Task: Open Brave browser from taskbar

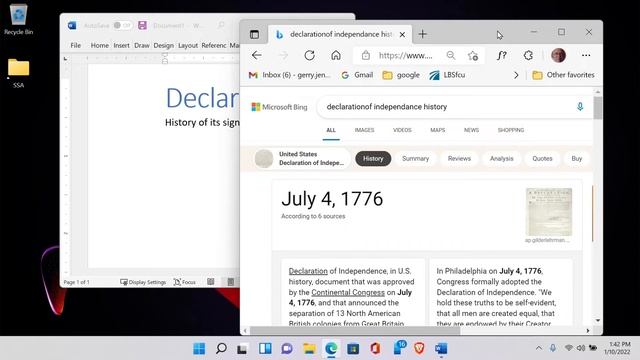Action: (419, 349)
